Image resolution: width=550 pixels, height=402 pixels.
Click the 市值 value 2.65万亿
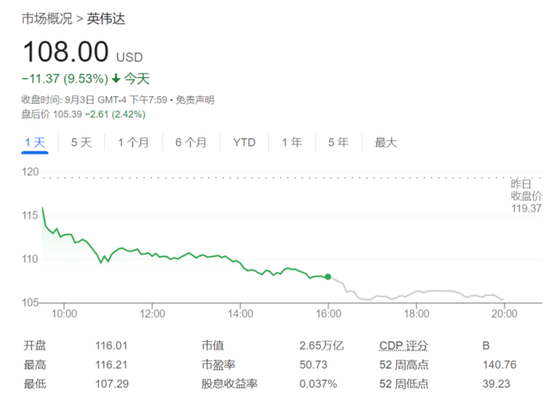[x=321, y=346]
